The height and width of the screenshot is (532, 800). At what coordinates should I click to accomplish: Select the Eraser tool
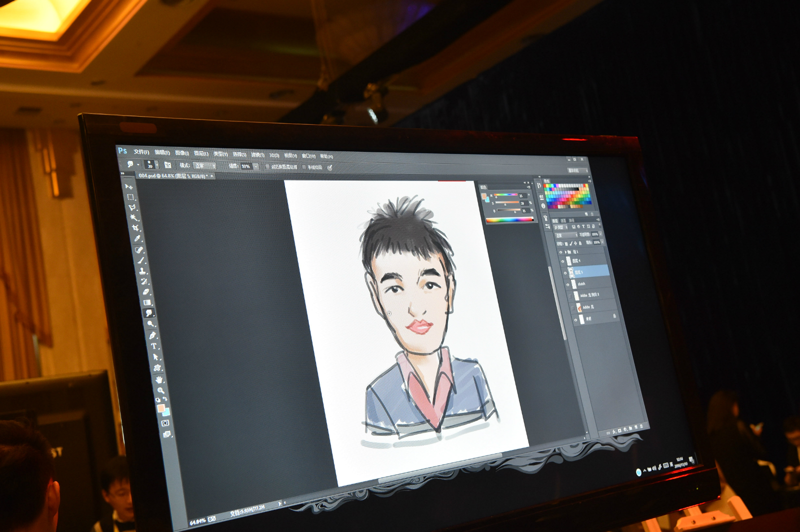pos(146,291)
